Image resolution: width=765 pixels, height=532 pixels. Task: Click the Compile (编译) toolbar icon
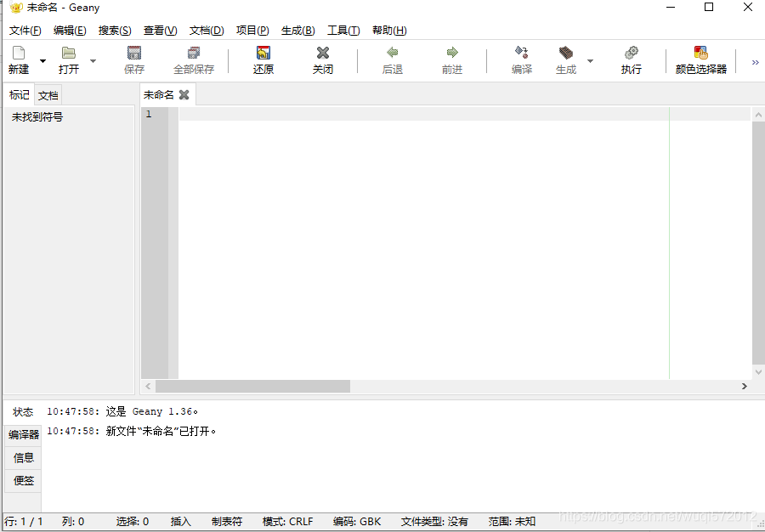point(522,52)
